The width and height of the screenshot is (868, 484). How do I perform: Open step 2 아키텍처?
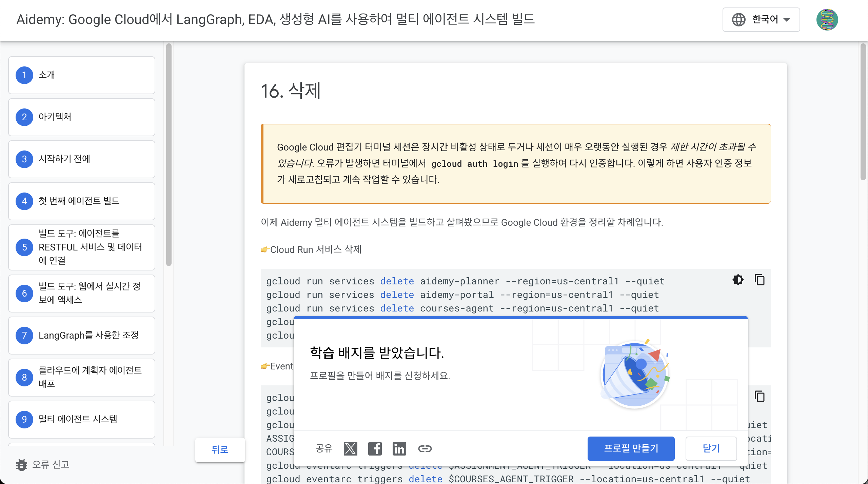click(x=82, y=117)
